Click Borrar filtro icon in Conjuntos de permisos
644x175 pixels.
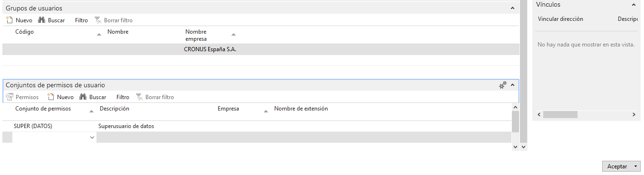(139, 97)
